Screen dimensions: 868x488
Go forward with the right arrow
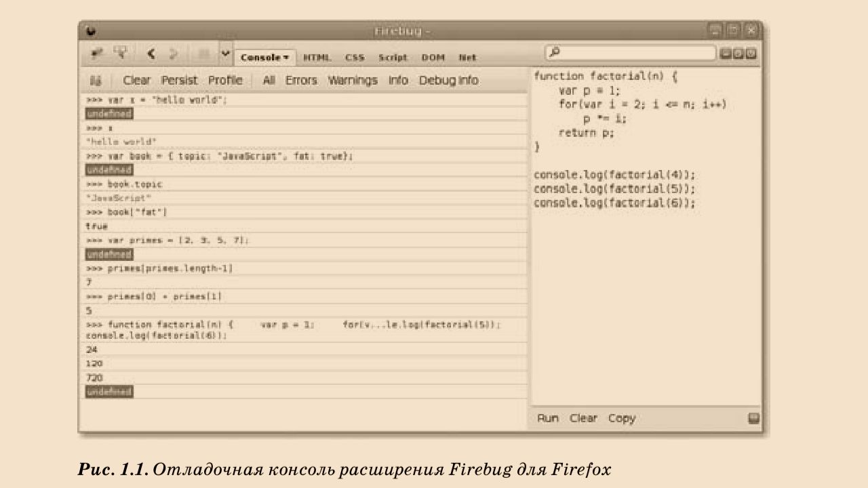coord(174,54)
